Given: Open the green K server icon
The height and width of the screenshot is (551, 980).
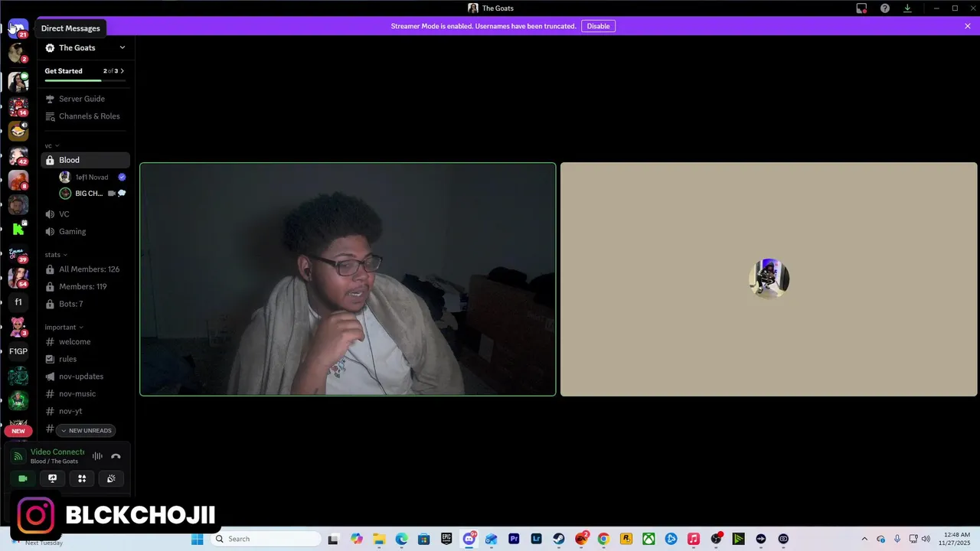Looking at the screenshot, I should [18, 229].
